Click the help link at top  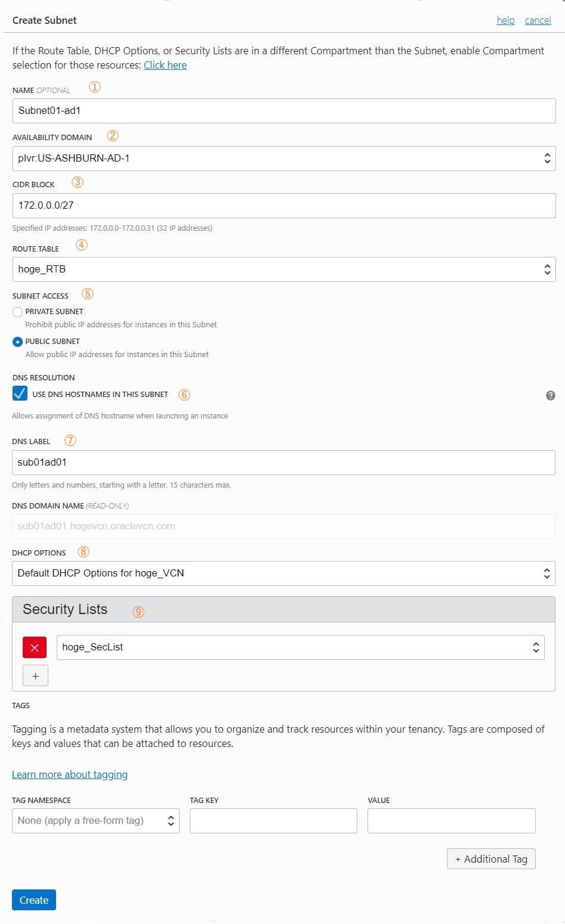coord(505,20)
